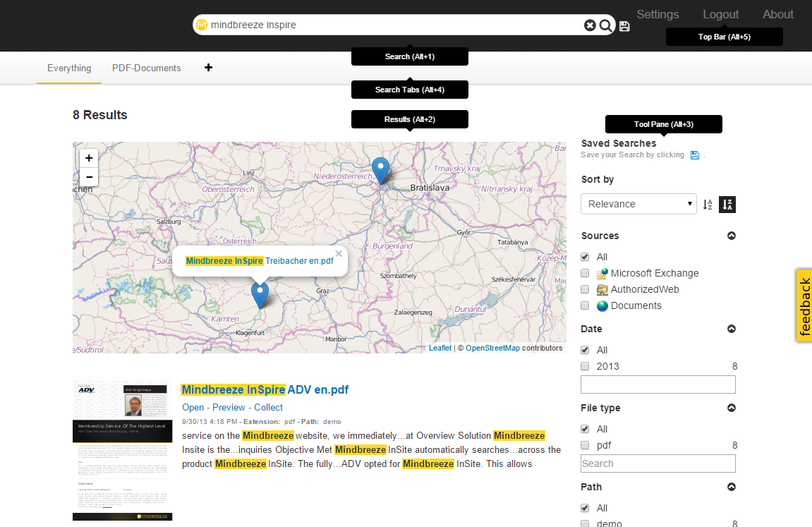Open OpenStreetMap attribution link

pyautogui.click(x=492, y=348)
